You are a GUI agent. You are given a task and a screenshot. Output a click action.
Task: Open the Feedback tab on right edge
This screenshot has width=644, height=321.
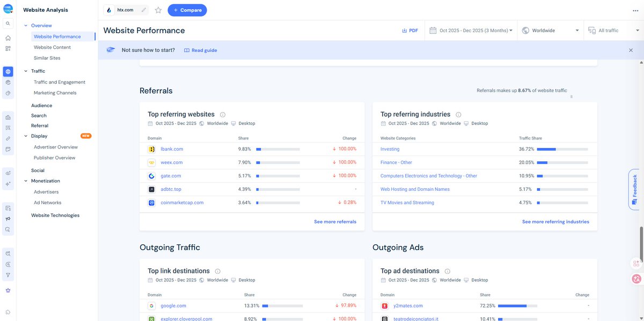[x=634, y=189]
